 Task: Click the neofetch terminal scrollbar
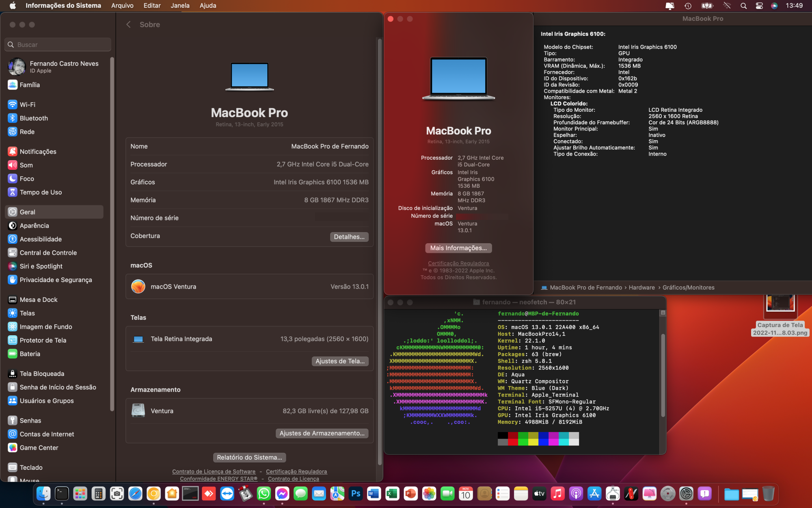coord(663,375)
